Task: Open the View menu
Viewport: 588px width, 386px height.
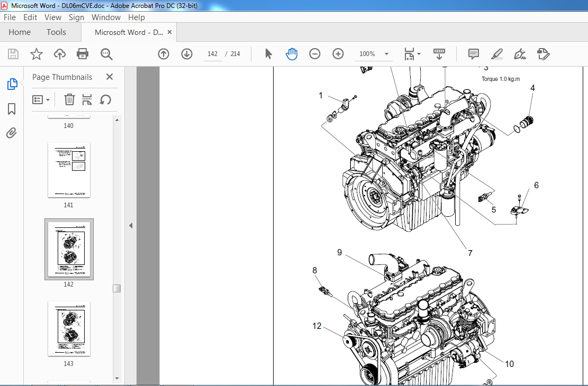Action: coord(53,17)
